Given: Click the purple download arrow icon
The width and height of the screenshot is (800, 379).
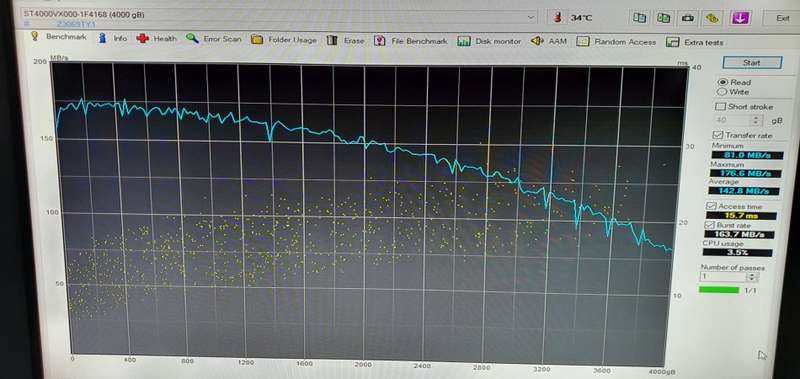Looking at the screenshot, I should pyautogui.click(x=740, y=18).
